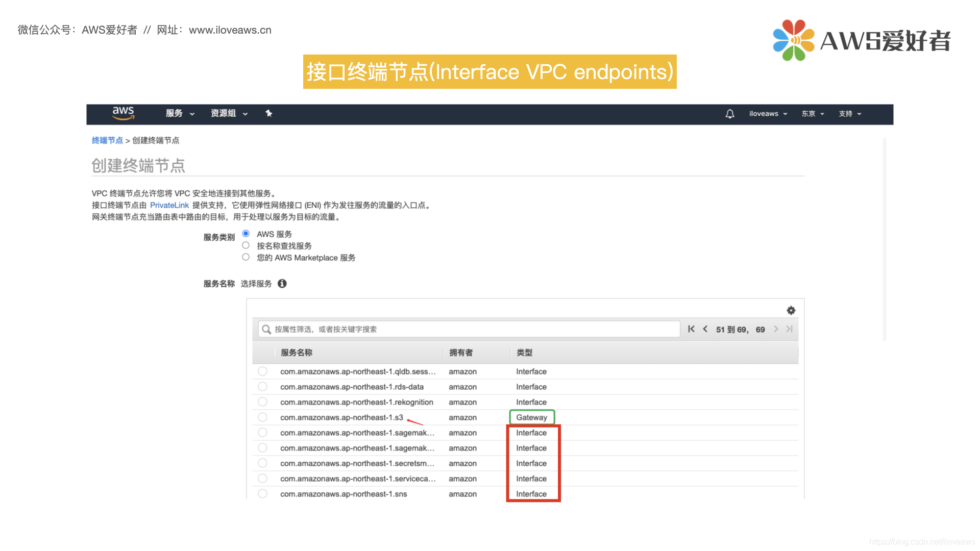Jump to first page of services list
This screenshot has width=980, height=551.
(691, 329)
